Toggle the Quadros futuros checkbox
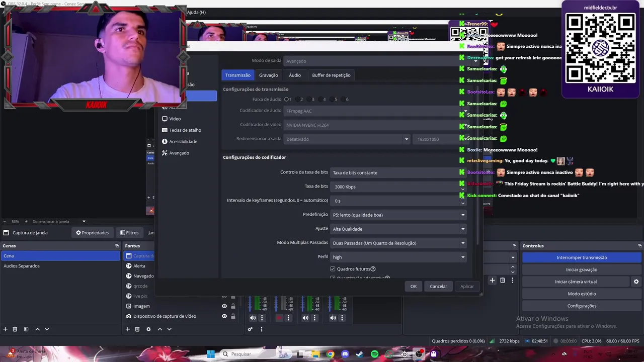The height and width of the screenshot is (362, 644). tap(333, 269)
